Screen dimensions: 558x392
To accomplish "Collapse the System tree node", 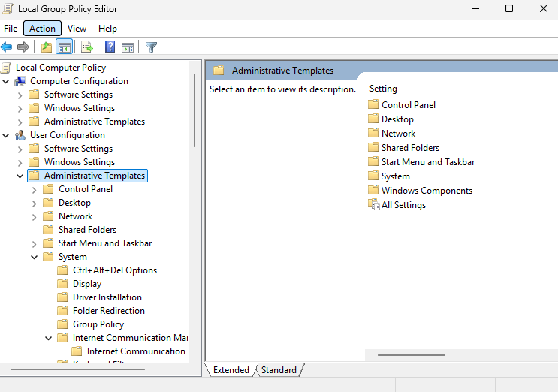I will [x=34, y=257].
